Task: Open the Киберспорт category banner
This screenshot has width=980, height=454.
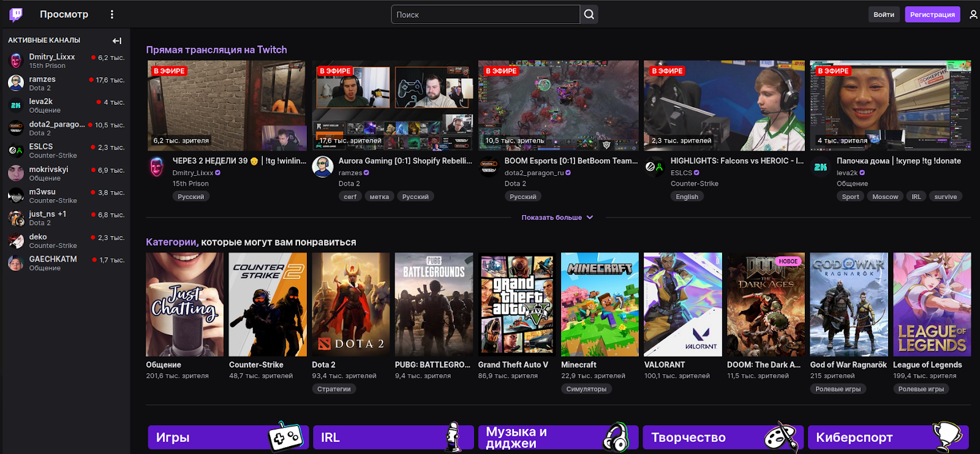Action: click(x=888, y=437)
